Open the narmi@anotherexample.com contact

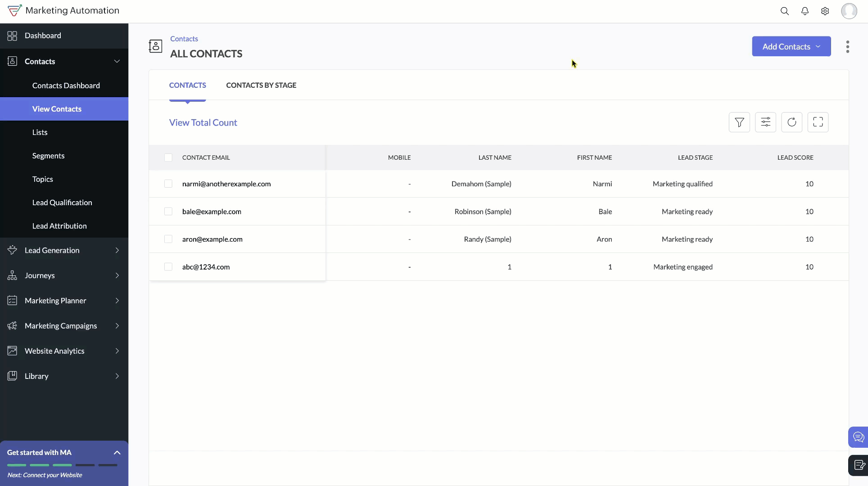coord(226,184)
